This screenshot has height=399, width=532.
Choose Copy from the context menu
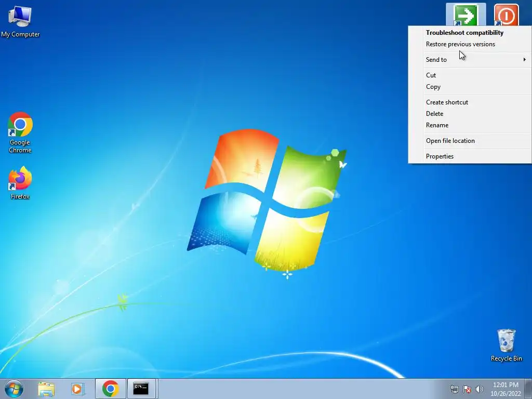(x=470, y=87)
